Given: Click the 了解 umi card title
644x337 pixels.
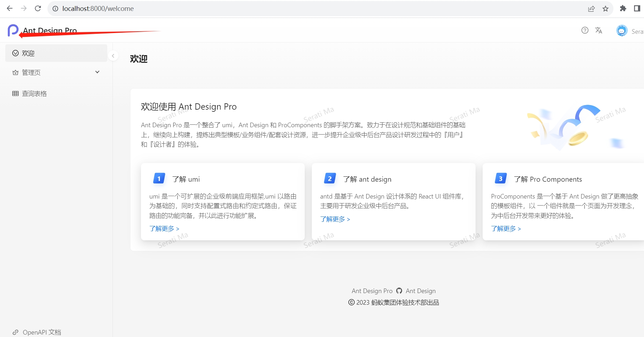Looking at the screenshot, I should 186,179.
